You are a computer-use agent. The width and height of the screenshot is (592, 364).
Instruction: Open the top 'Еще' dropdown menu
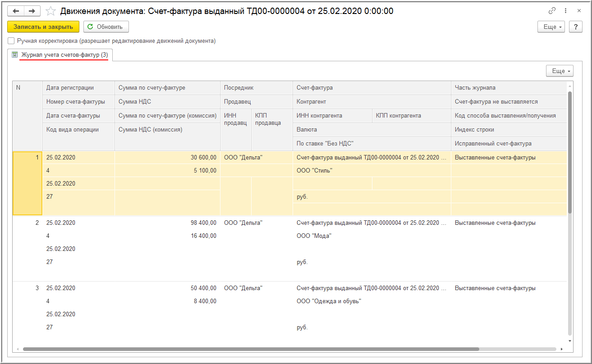[551, 27]
